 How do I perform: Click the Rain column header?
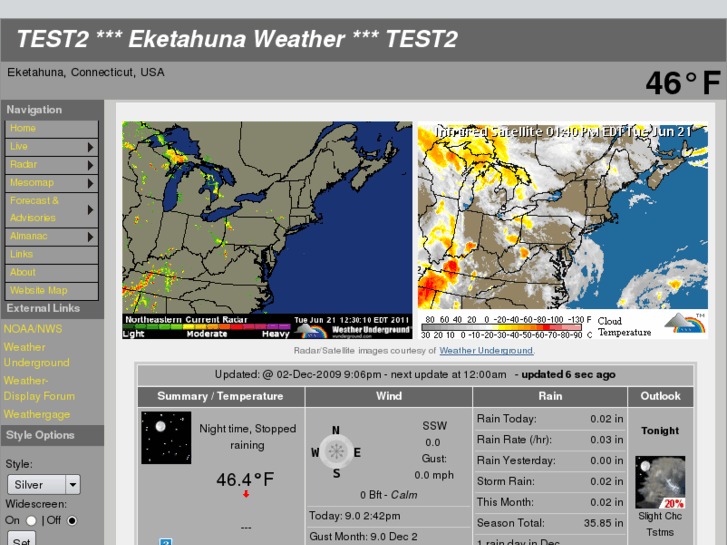pyautogui.click(x=550, y=397)
